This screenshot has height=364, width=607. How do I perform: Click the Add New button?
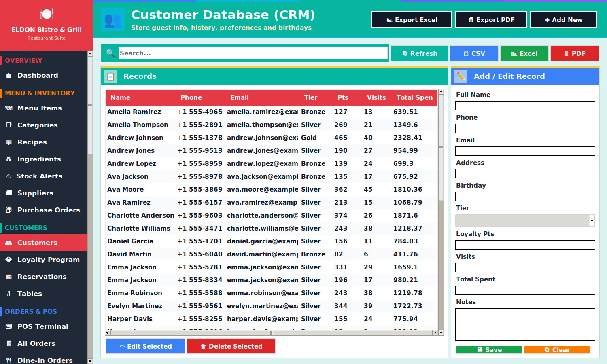pyautogui.click(x=563, y=20)
